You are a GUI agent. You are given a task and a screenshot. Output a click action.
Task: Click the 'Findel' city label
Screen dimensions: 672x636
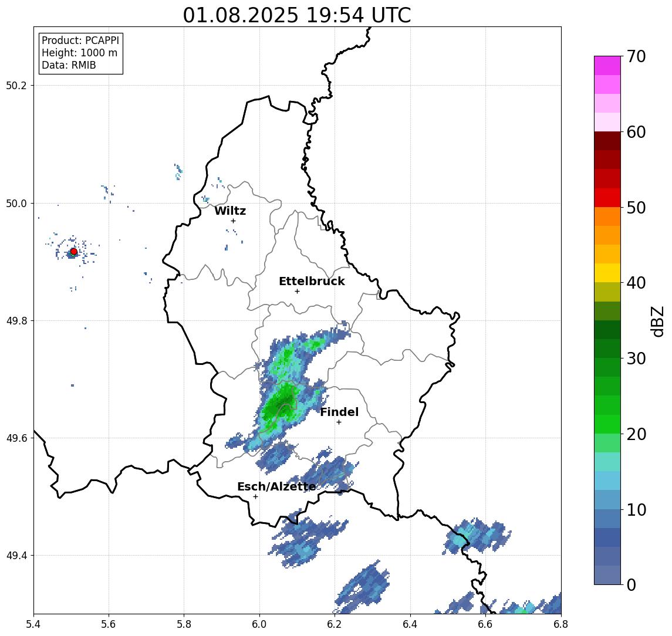pos(339,412)
